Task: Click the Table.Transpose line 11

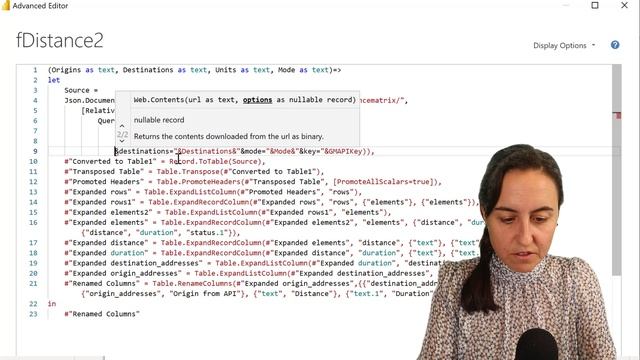Action: point(194,172)
